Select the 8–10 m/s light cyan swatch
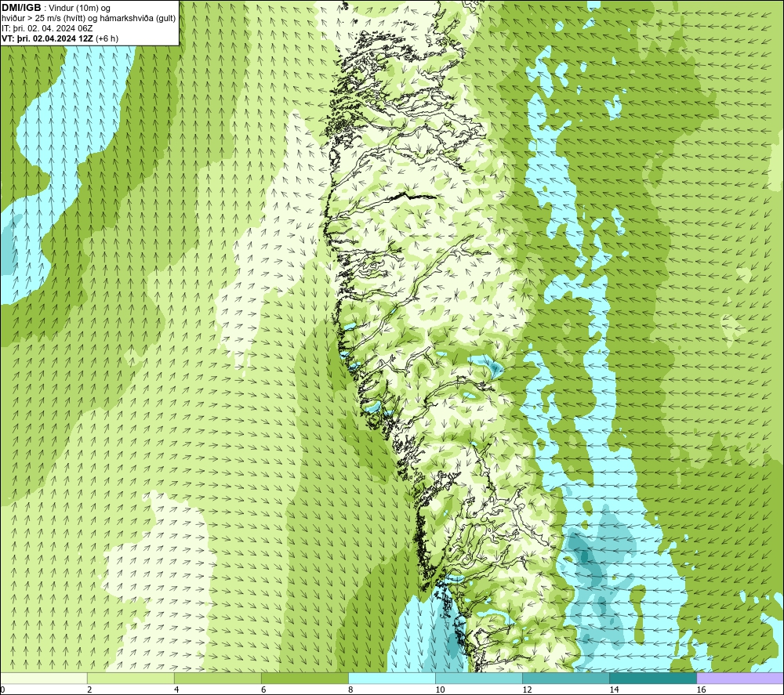Screen dimensions: 784x695 pyautogui.click(x=391, y=678)
